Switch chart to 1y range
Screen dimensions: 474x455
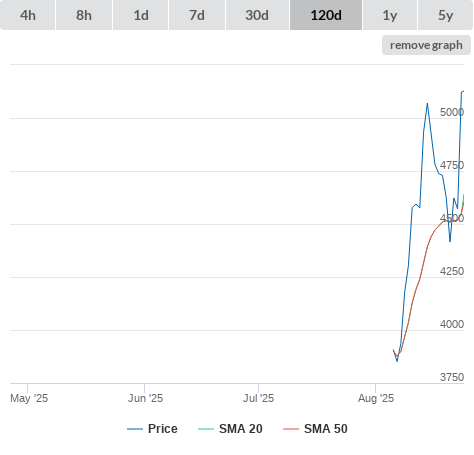click(x=390, y=15)
